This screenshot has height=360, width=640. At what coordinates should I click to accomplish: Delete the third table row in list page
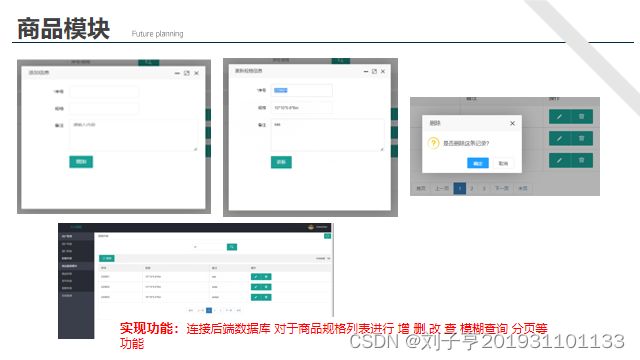click(266, 297)
